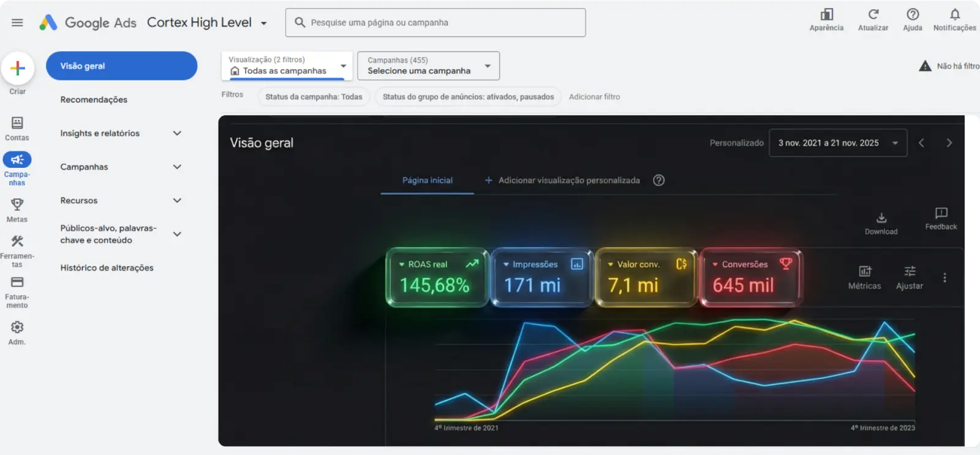This screenshot has height=455, width=980.
Task: Open the Ajustar sliders icon
Action: (x=910, y=271)
